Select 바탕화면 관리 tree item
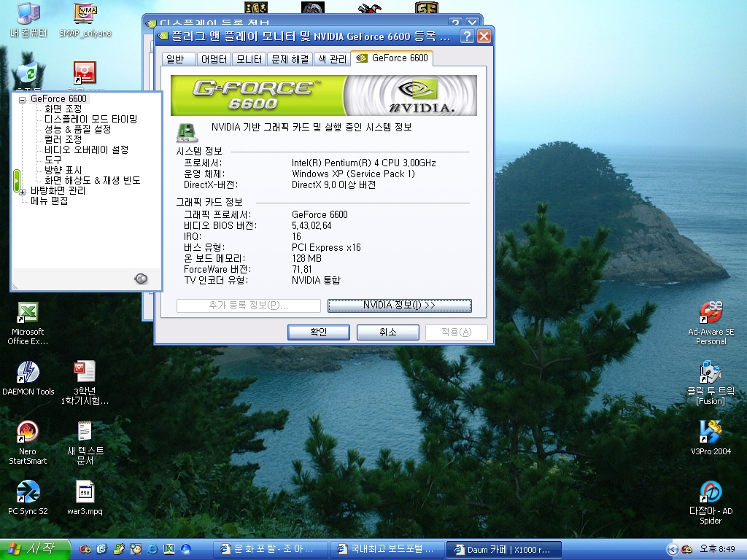The height and width of the screenshot is (560, 747). coord(58,190)
